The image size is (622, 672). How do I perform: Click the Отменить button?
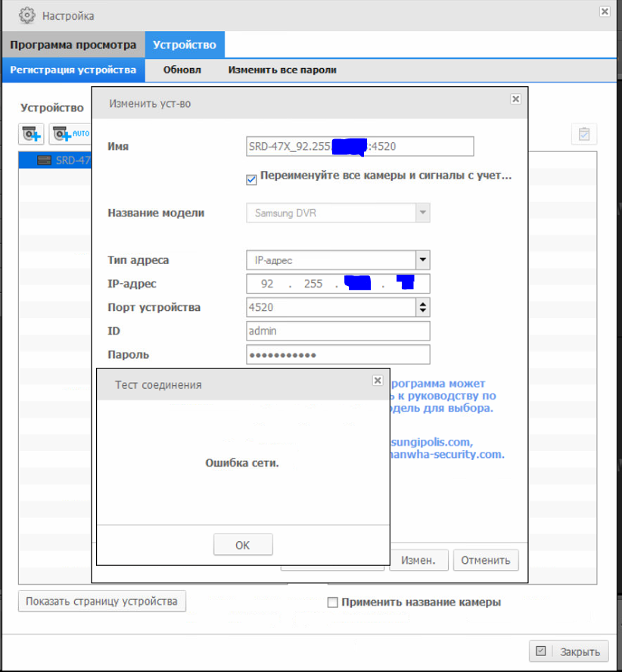click(486, 561)
